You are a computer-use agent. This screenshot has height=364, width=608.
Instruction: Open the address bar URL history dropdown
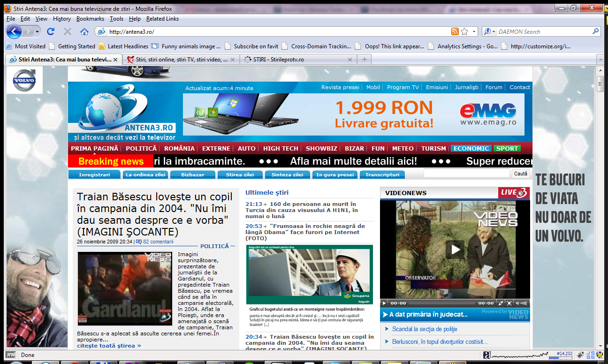pyautogui.click(x=474, y=31)
